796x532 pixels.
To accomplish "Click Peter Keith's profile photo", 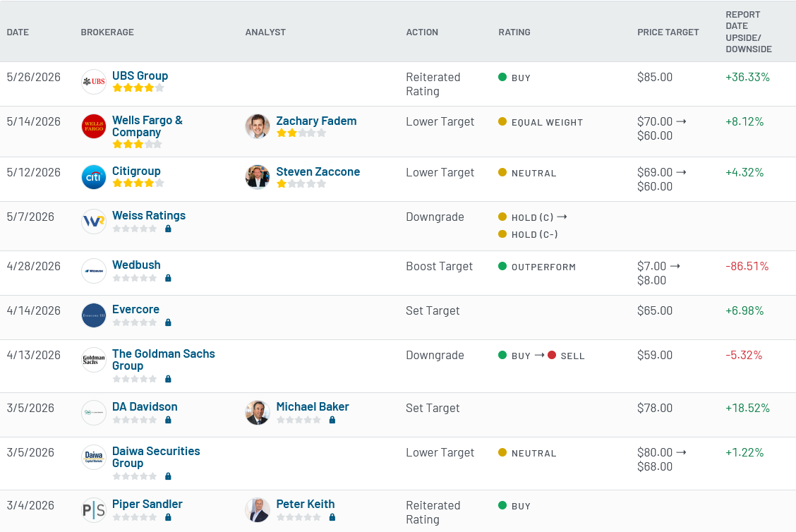I will coord(258,510).
